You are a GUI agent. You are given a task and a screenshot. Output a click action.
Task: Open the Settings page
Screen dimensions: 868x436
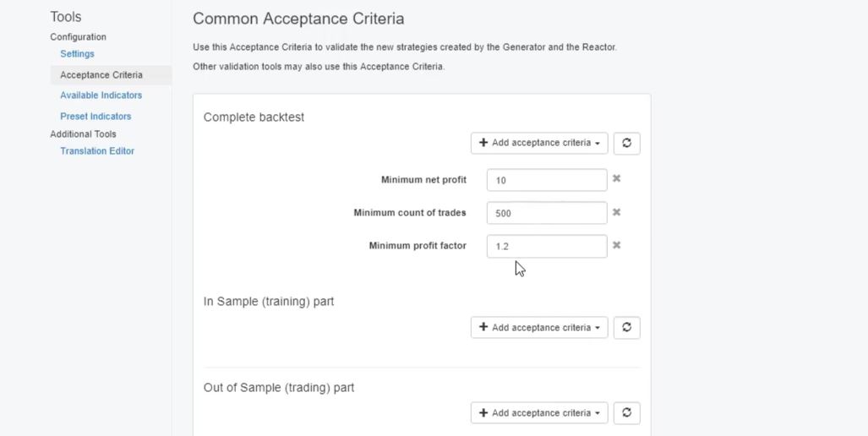click(77, 54)
